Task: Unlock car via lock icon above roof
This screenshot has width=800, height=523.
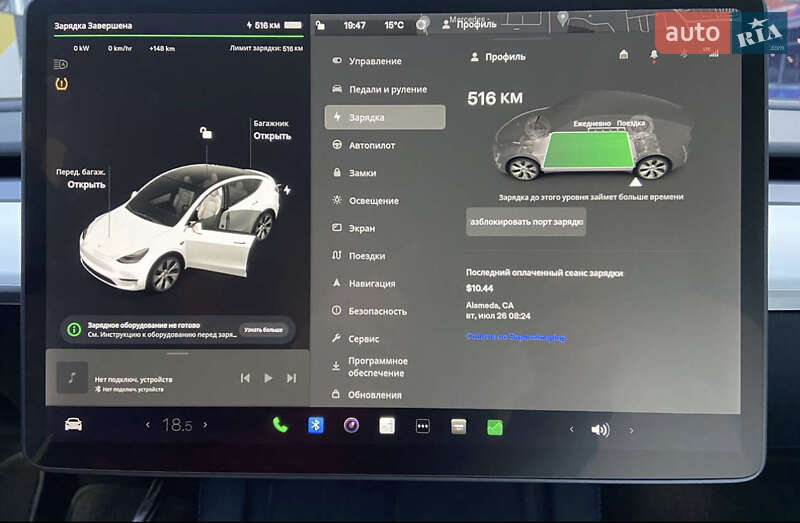Action: [x=206, y=132]
